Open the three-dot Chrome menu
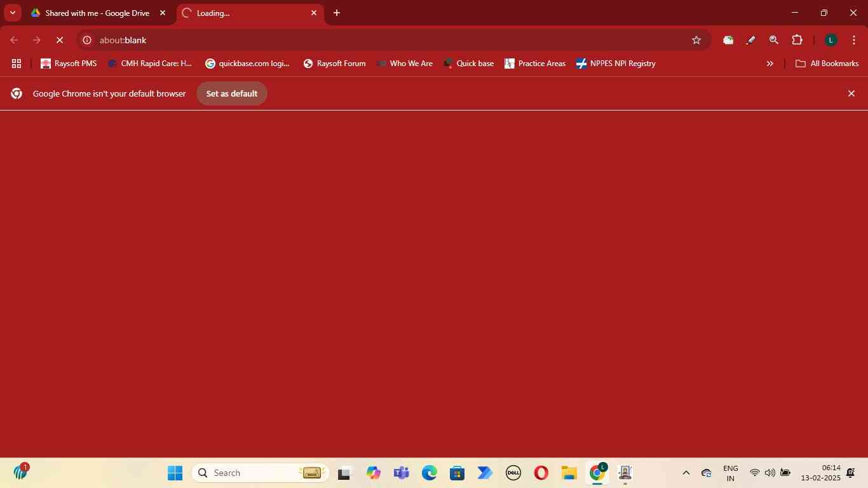This screenshot has height=488, width=868. (x=853, y=40)
